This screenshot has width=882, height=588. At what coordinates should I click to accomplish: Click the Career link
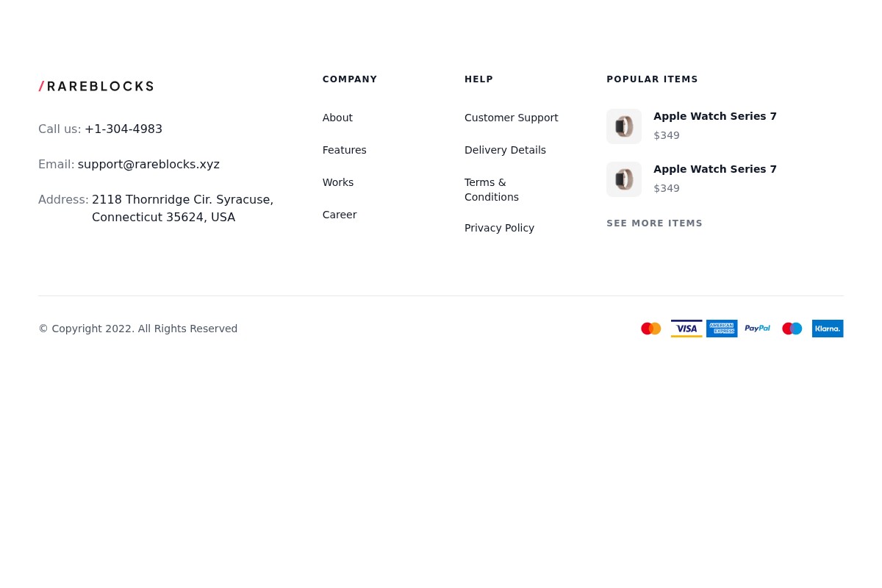click(340, 215)
